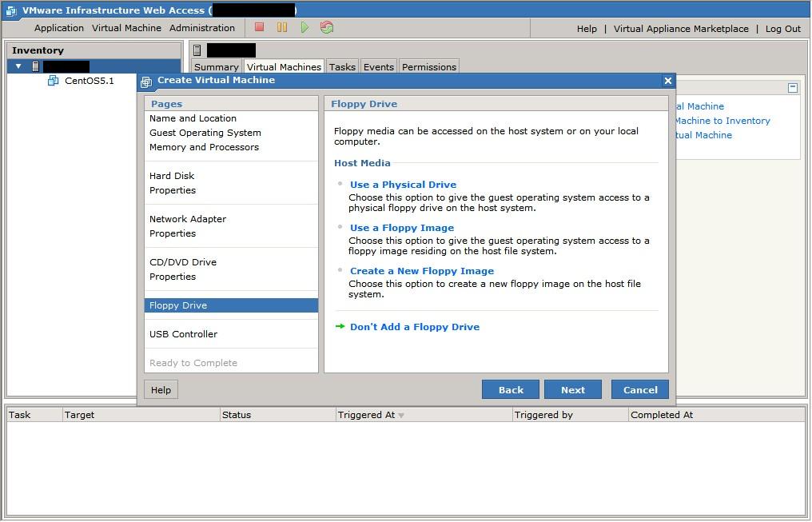Click the Create Virtual Machine dialog title icon
Screen dimensions: 812x522
146,82
